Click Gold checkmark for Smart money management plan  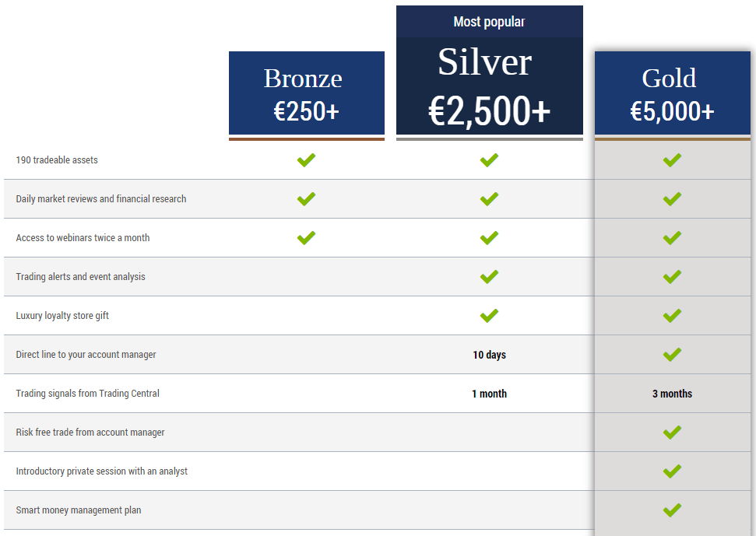pos(672,510)
